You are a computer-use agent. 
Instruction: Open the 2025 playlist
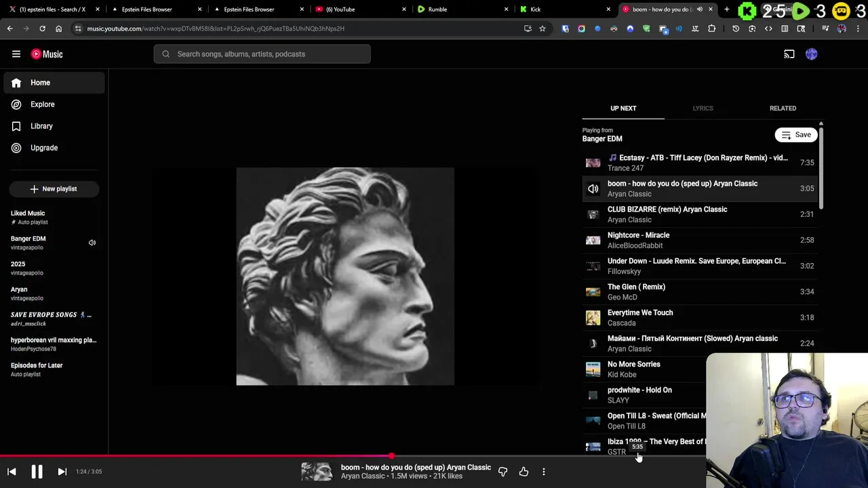click(54, 268)
